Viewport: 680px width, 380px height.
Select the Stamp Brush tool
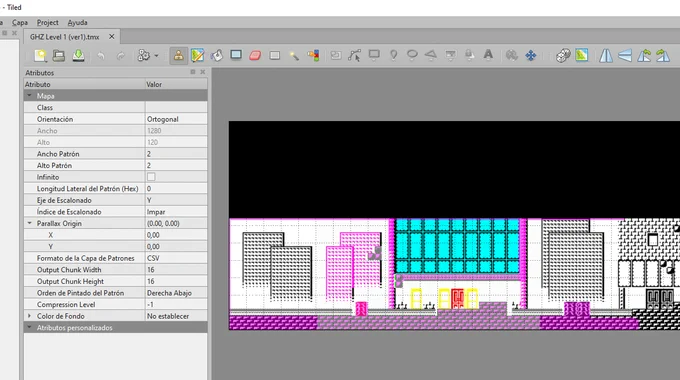pyautogui.click(x=178, y=56)
